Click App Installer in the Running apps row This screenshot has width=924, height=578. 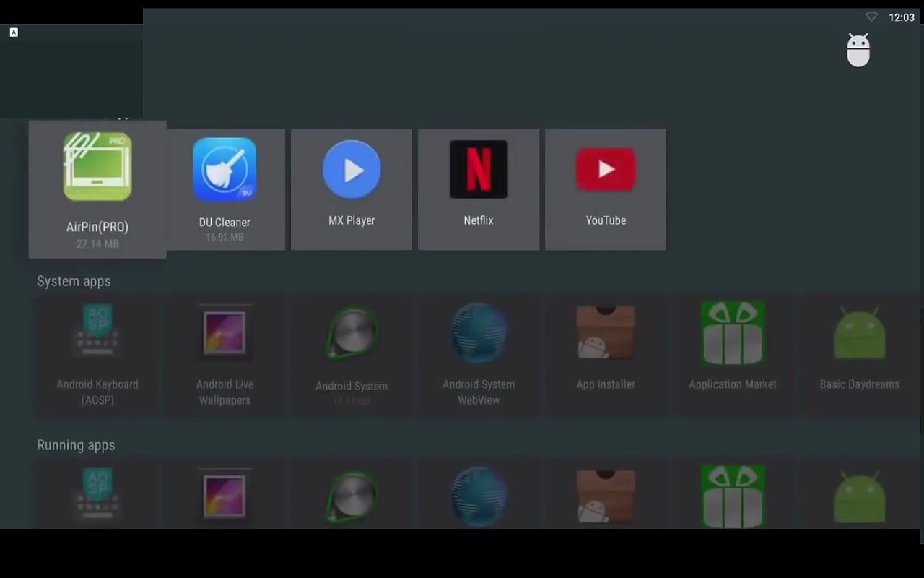(x=606, y=496)
